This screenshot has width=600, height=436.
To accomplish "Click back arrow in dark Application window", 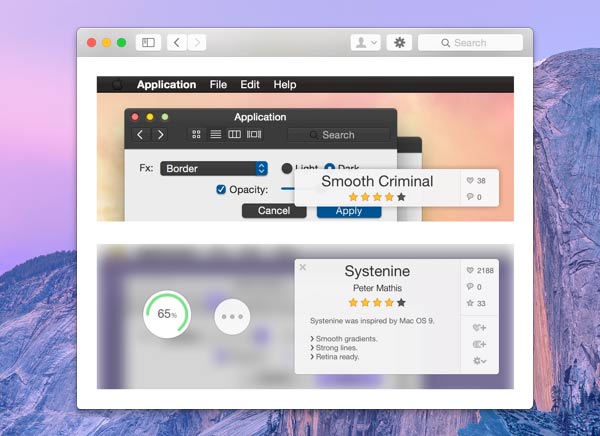I will pos(140,135).
